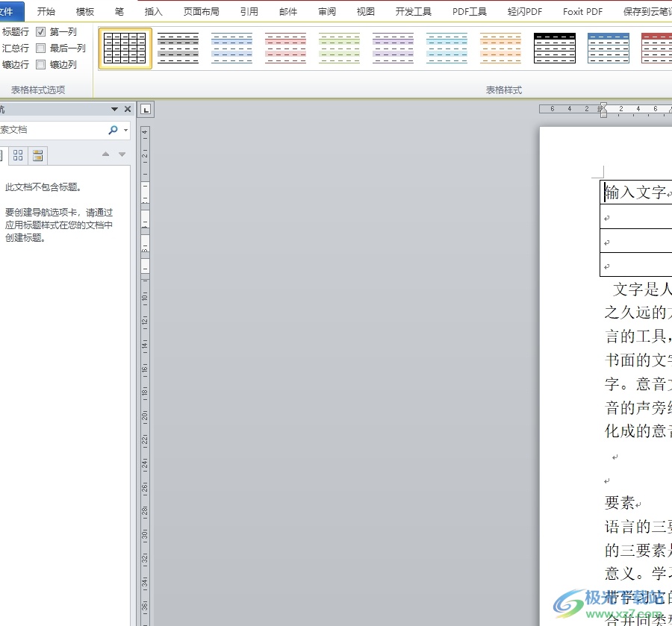Close the navigation pane

[x=128, y=110]
